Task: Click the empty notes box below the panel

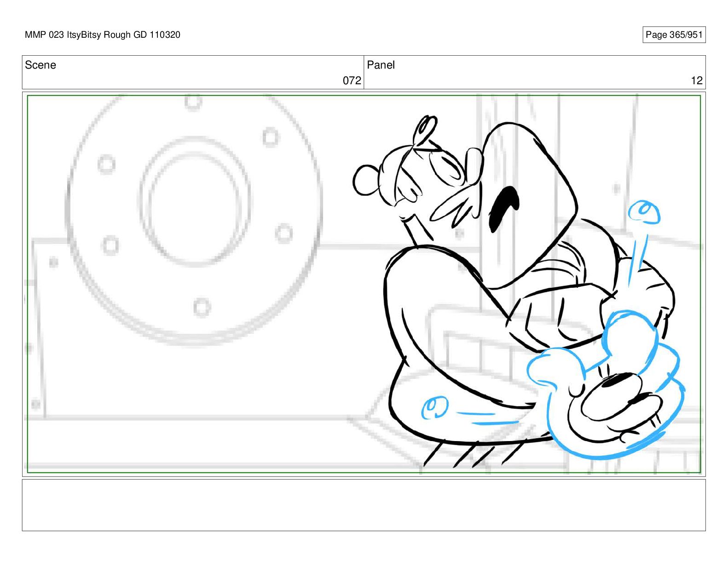Action: (x=364, y=505)
